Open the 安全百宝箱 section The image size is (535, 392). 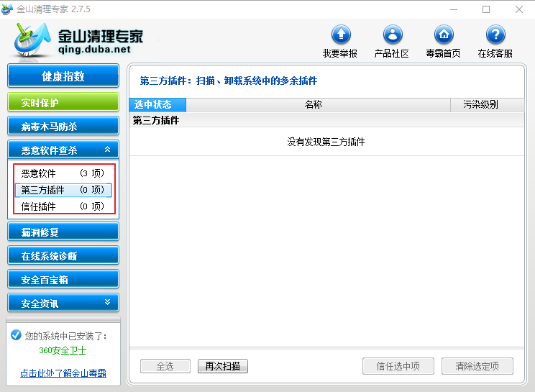click(63, 279)
